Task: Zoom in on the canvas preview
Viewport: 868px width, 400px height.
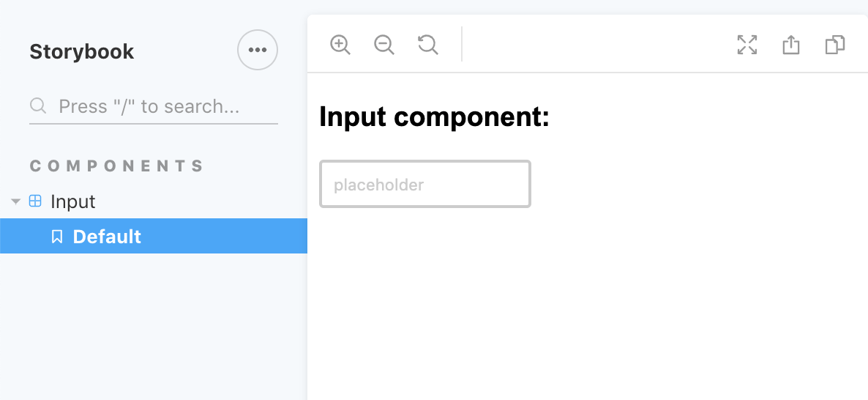Action: point(340,44)
